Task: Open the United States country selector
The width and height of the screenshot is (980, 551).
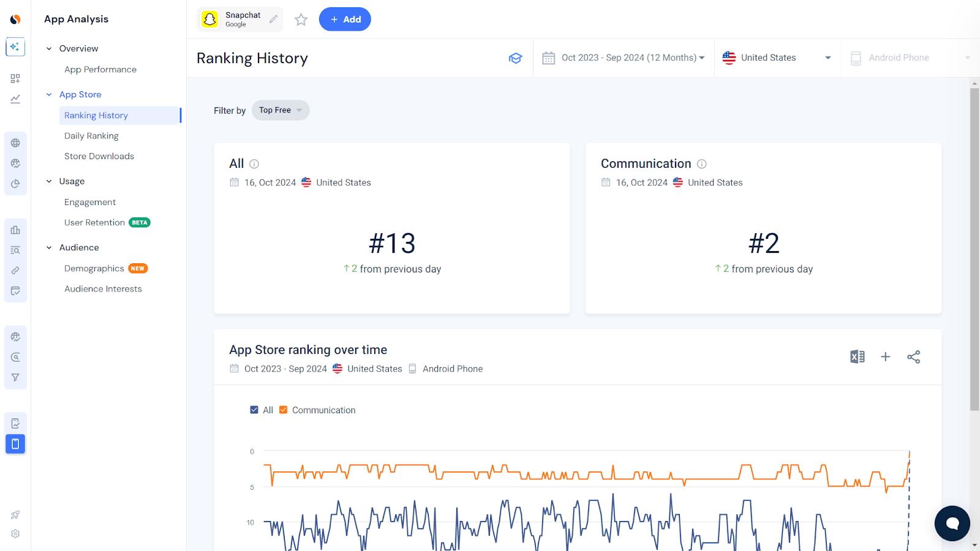Action: click(776, 58)
